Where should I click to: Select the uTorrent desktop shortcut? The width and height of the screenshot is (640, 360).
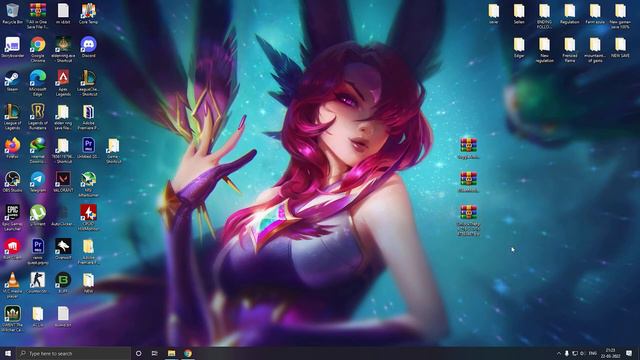[38, 216]
